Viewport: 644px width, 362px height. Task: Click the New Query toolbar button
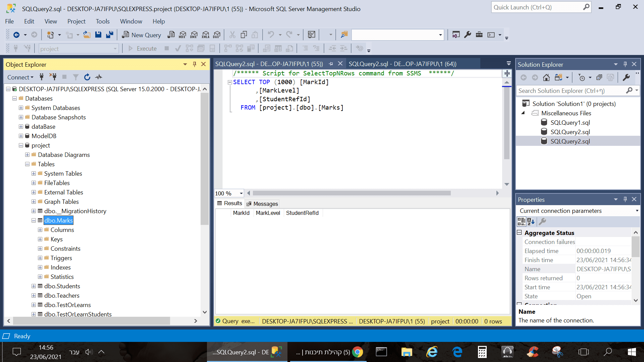[x=142, y=35]
